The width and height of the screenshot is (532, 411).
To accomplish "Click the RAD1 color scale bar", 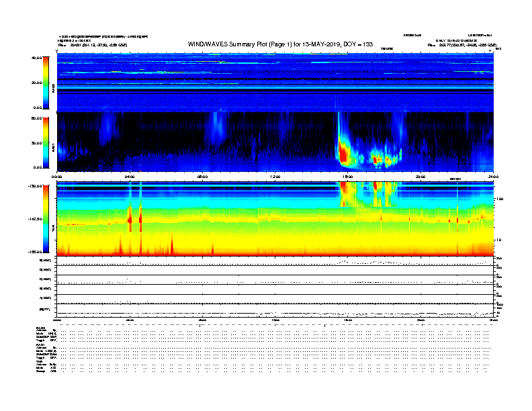I will point(46,143).
